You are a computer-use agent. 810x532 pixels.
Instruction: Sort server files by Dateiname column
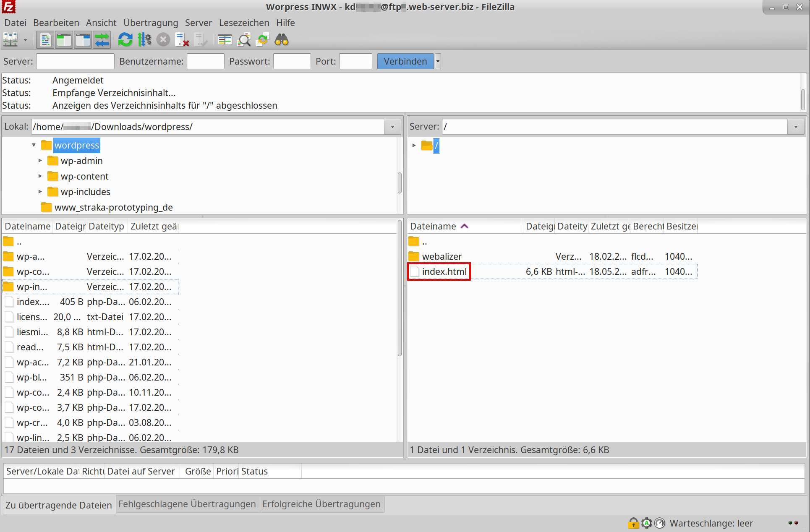pos(465,226)
